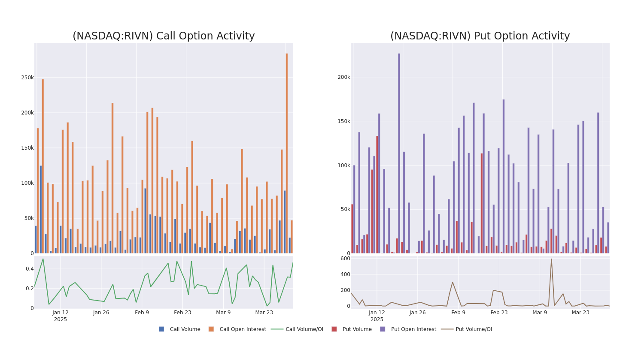Image resolution: width=644 pixels, height=343 pixels.
Task: Click the 2025 year label under the put chart
Action: click(377, 319)
